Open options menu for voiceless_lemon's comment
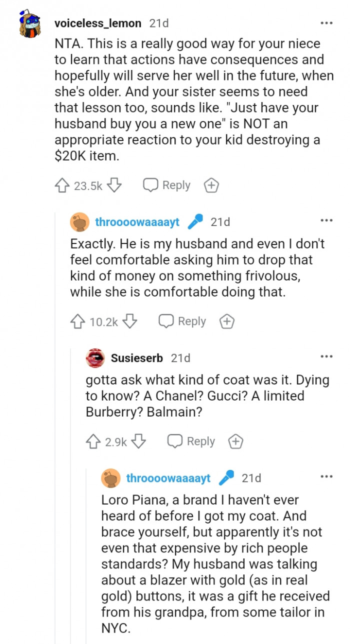Image resolution: width=350 pixels, height=644 pixels. [x=326, y=23]
